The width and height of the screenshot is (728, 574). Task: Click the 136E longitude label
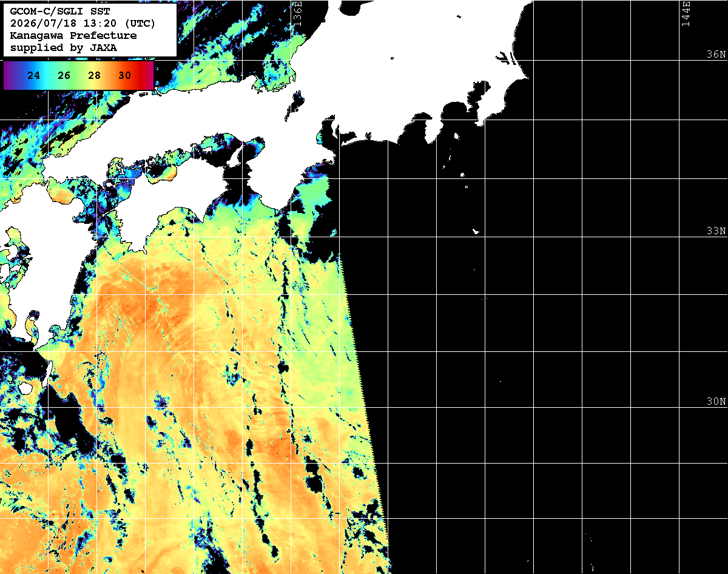[297, 12]
